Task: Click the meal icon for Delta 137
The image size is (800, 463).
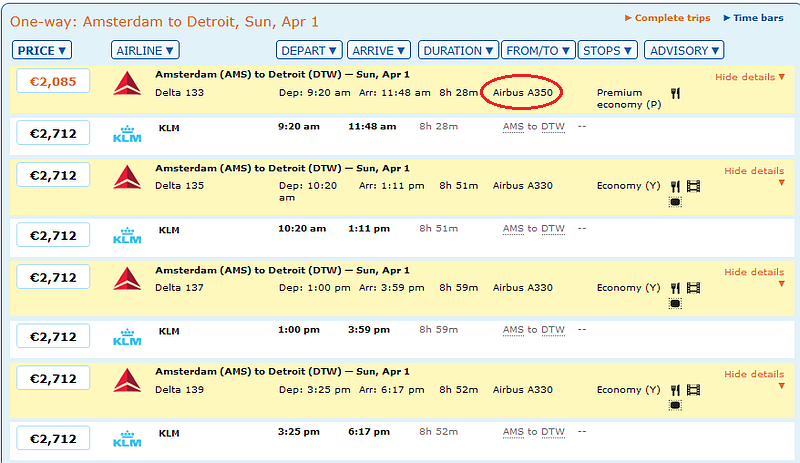Action: 676,288
